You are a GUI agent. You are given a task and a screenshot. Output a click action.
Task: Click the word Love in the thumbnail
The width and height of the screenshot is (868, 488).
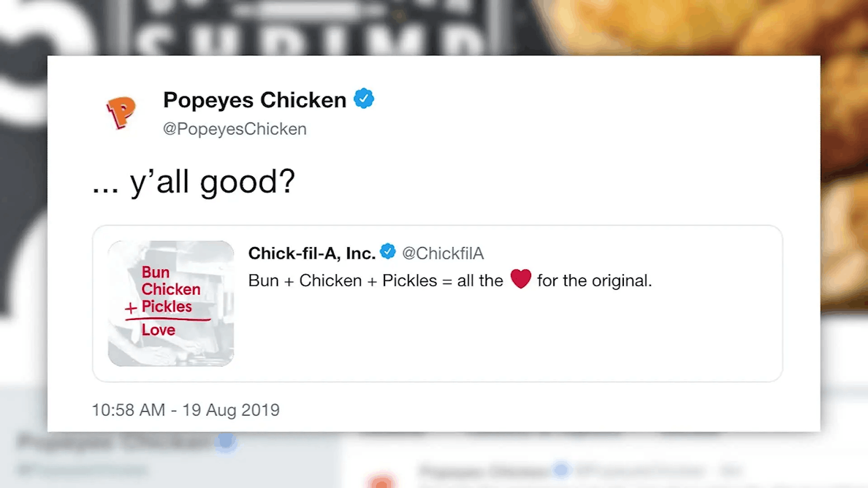tap(158, 330)
